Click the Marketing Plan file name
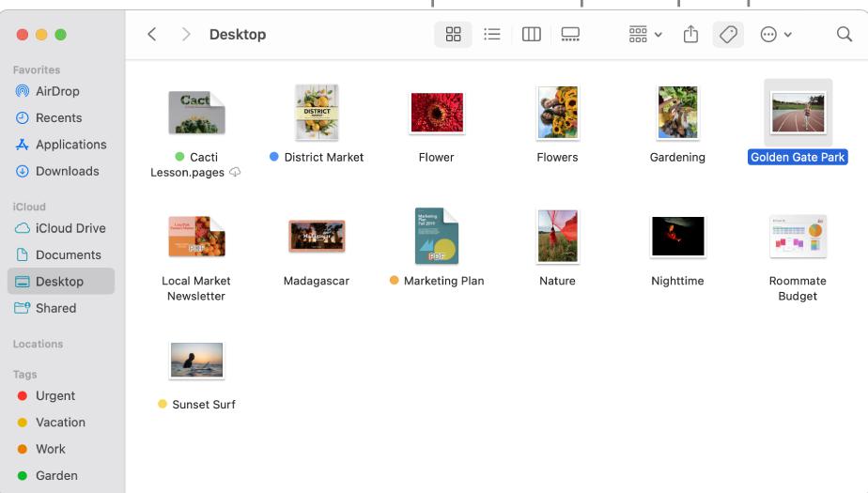The width and height of the screenshot is (868, 493). click(x=444, y=281)
